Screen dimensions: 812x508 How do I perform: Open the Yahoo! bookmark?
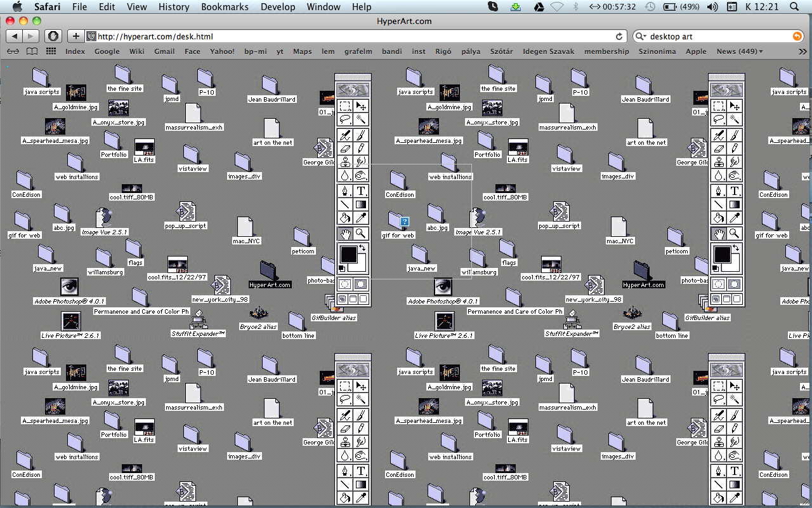point(222,51)
